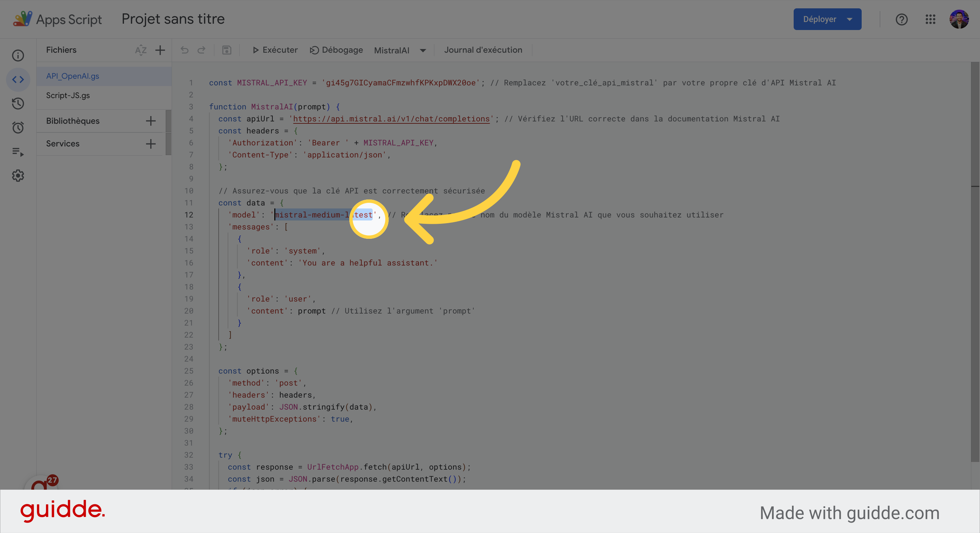Add a new file with plus icon

click(160, 50)
